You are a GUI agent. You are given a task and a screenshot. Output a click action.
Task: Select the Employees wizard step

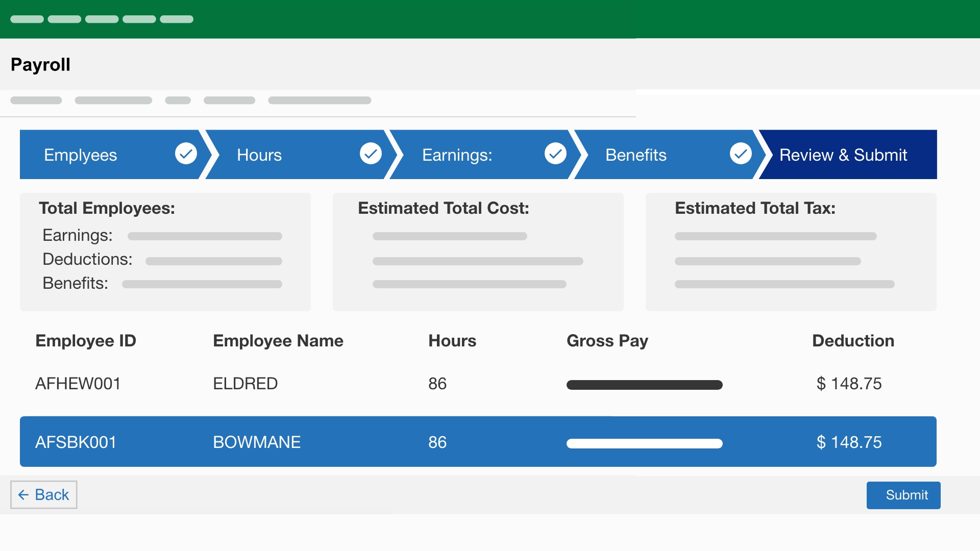click(80, 155)
